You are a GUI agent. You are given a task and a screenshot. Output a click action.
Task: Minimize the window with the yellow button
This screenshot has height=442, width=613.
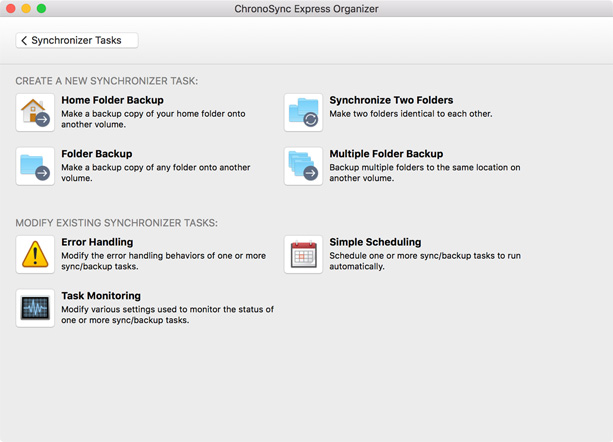[x=26, y=9]
